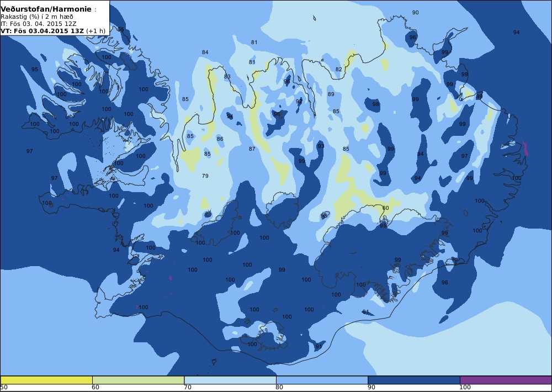This screenshot has width=552, height=392.
Task: Click the pale green 60–70 legend band
Action: click(139, 380)
